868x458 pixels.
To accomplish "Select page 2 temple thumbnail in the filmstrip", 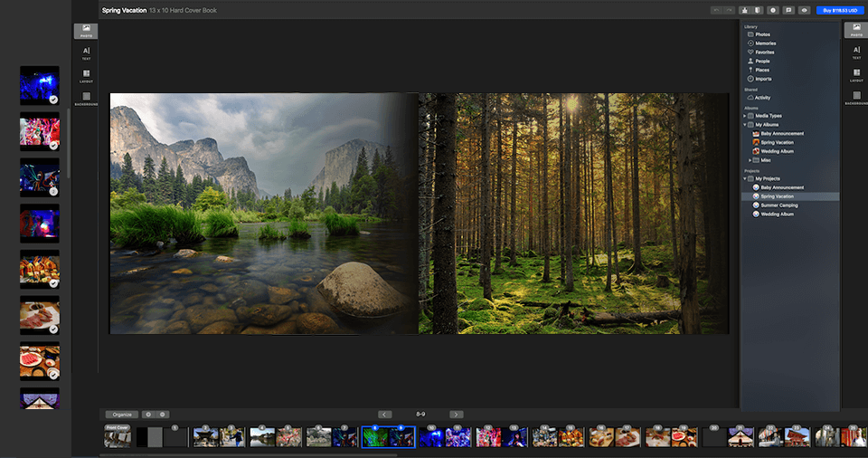I will point(206,437).
